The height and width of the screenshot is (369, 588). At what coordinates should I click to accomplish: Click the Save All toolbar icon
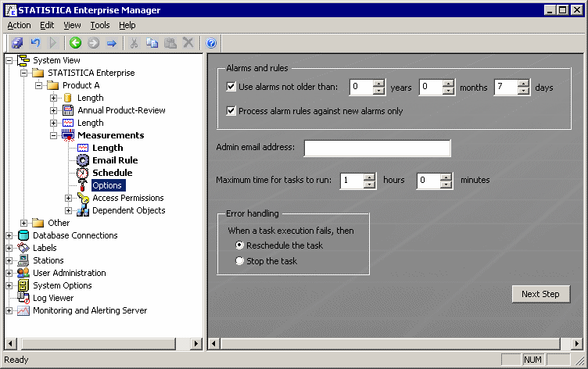click(17, 43)
